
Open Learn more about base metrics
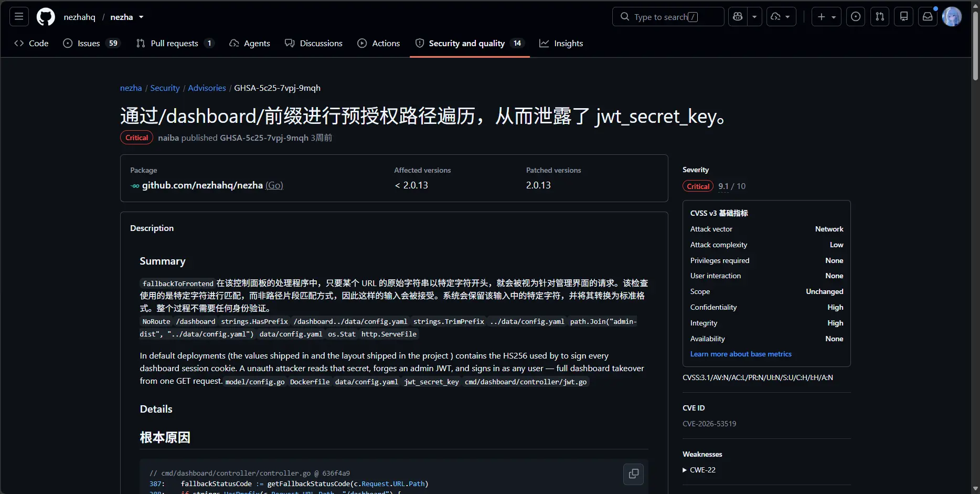click(x=741, y=354)
